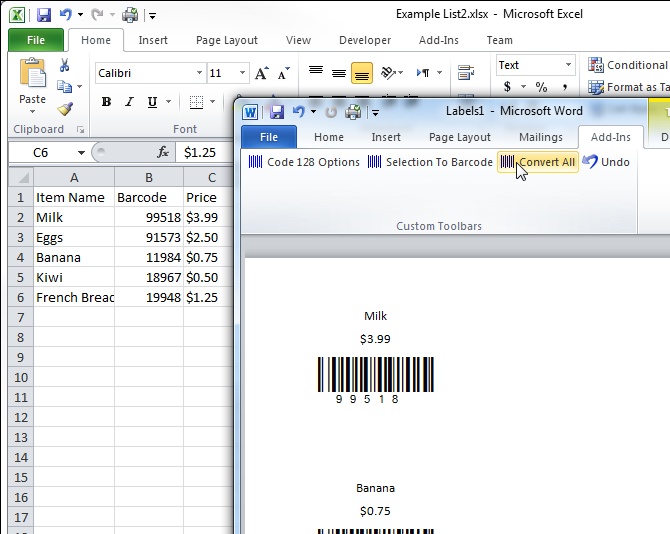Switch to the Word Mailings tab
The image size is (670, 534).
point(541,137)
